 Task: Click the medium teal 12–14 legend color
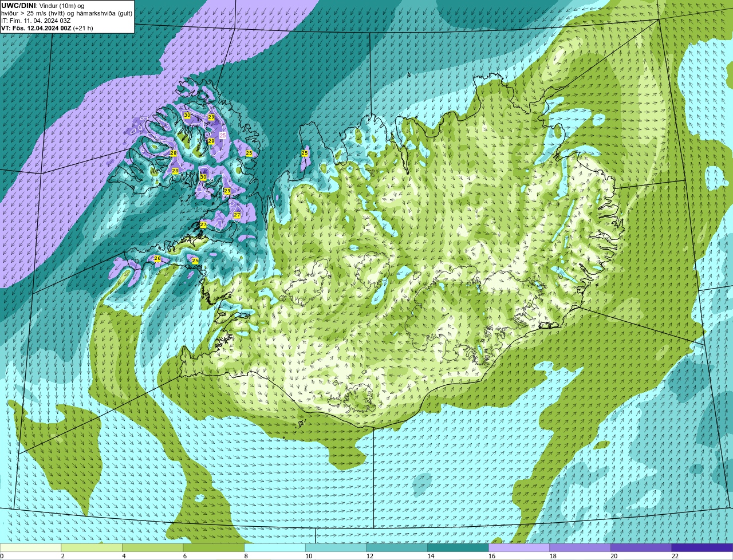pos(397,547)
